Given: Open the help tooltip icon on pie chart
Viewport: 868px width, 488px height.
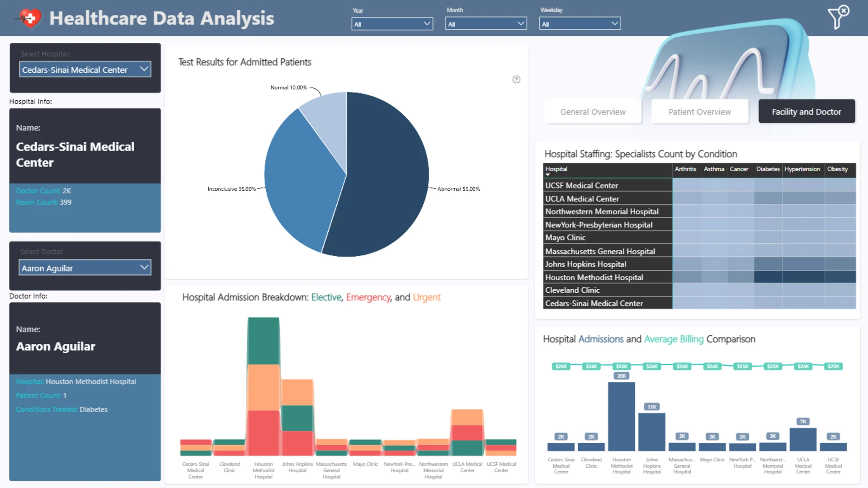Looking at the screenshot, I should click(516, 80).
